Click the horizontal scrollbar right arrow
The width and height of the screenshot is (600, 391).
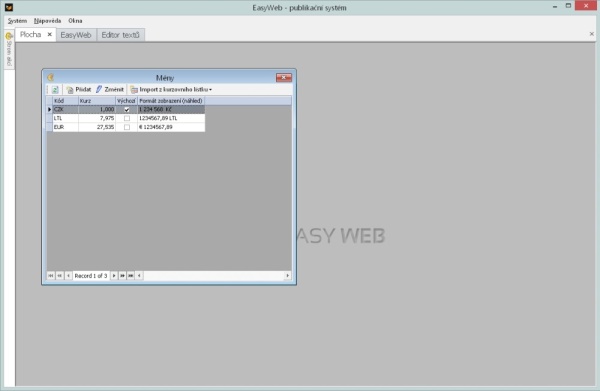[x=287, y=275]
